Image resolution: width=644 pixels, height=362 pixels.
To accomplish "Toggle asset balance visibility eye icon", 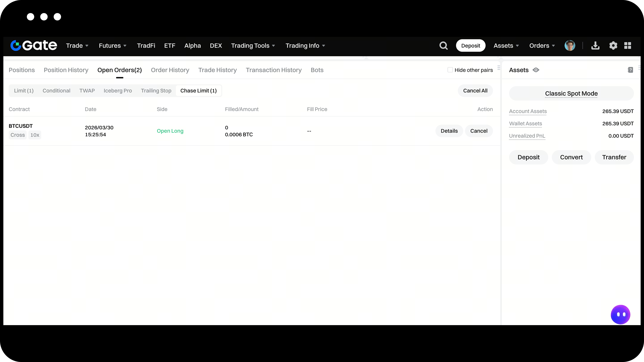I will pos(536,70).
